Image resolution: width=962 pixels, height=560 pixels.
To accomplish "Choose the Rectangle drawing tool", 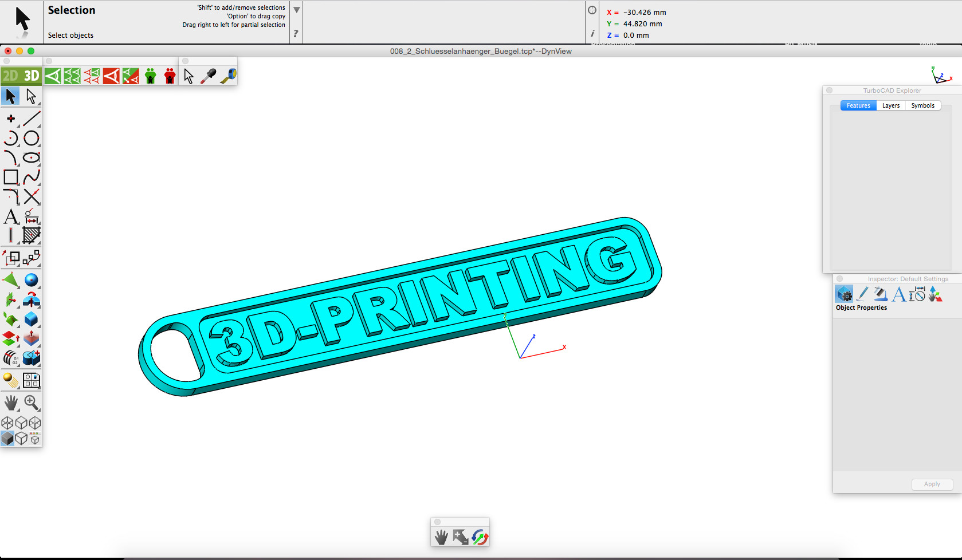I will click(11, 177).
